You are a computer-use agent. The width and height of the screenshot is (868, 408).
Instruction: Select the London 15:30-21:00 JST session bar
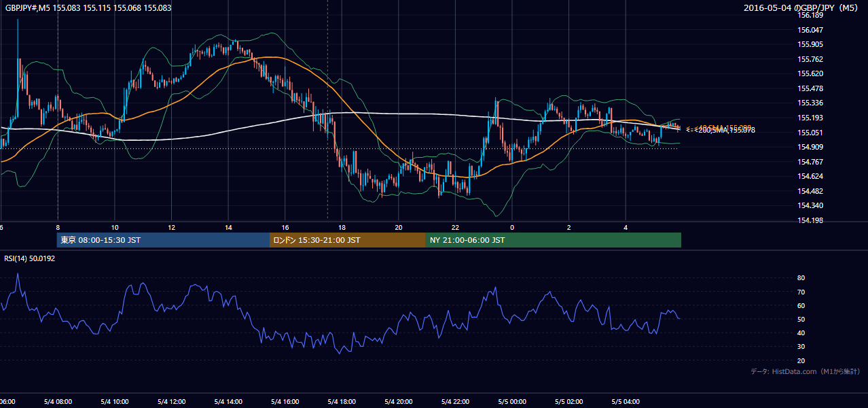tap(348, 240)
